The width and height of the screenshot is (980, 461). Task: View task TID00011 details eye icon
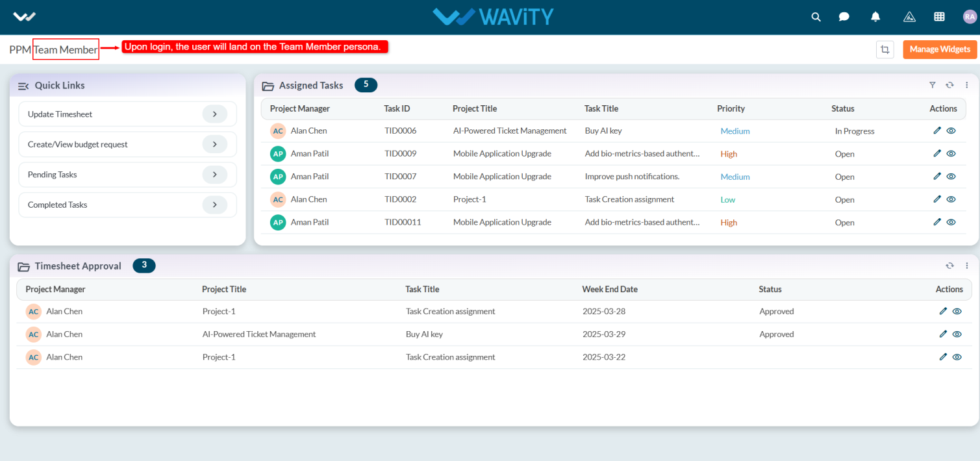[951, 221]
